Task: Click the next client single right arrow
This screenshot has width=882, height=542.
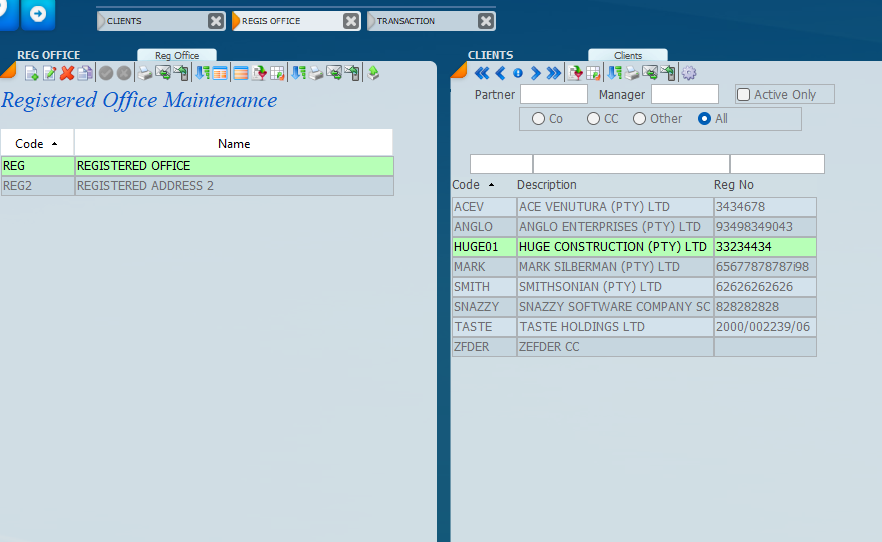Action: pyautogui.click(x=536, y=73)
